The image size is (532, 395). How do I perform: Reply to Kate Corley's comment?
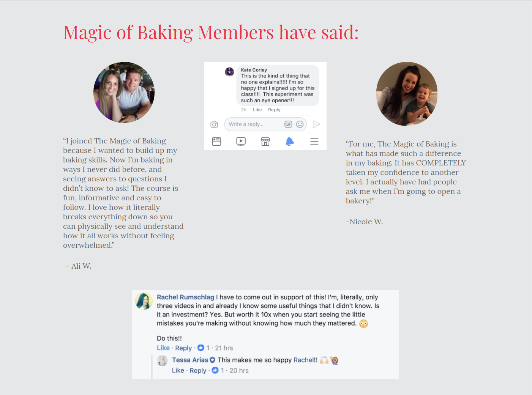click(x=274, y=110)
